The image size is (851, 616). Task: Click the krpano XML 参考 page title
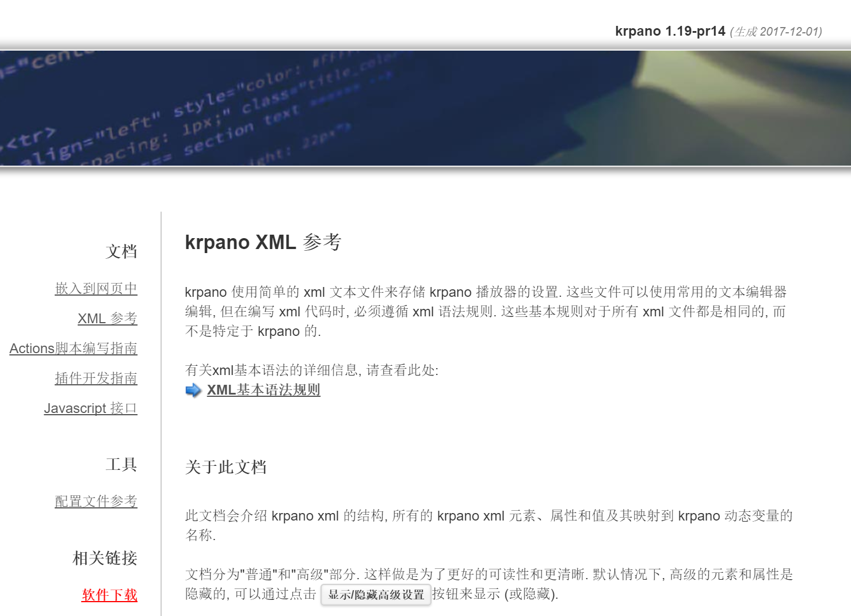click(x=263, y=242)
